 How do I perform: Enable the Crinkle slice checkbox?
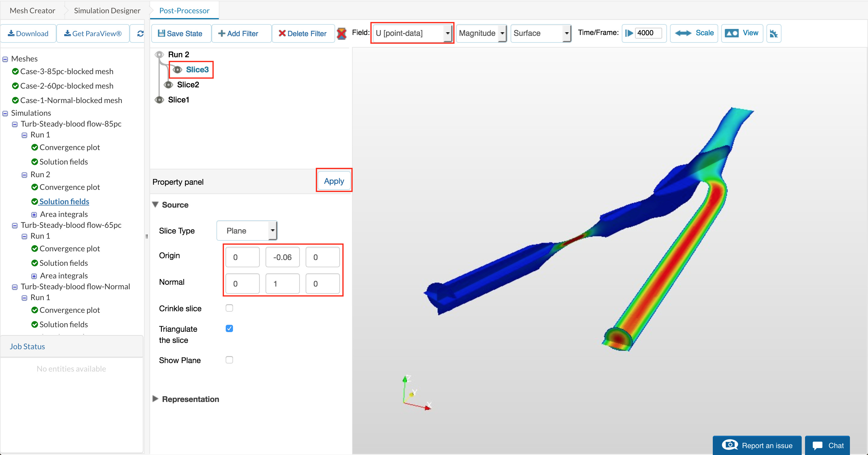coord(229,308)
